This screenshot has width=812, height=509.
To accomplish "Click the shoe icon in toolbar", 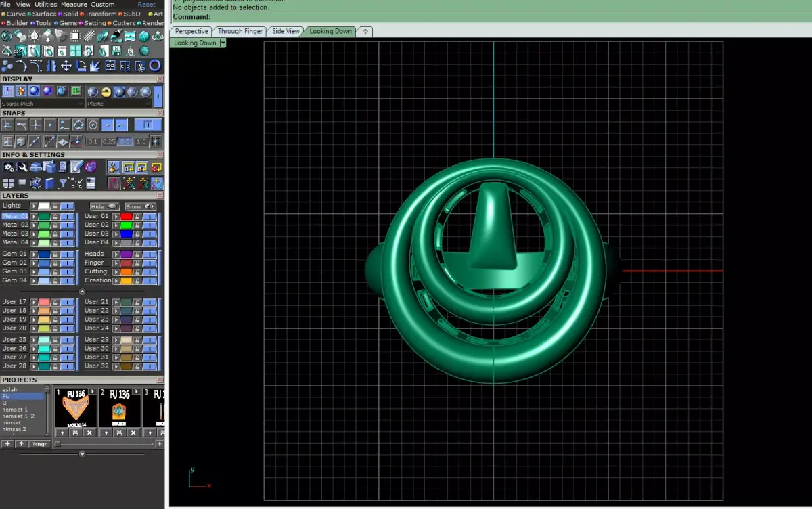I will (103, 36).
